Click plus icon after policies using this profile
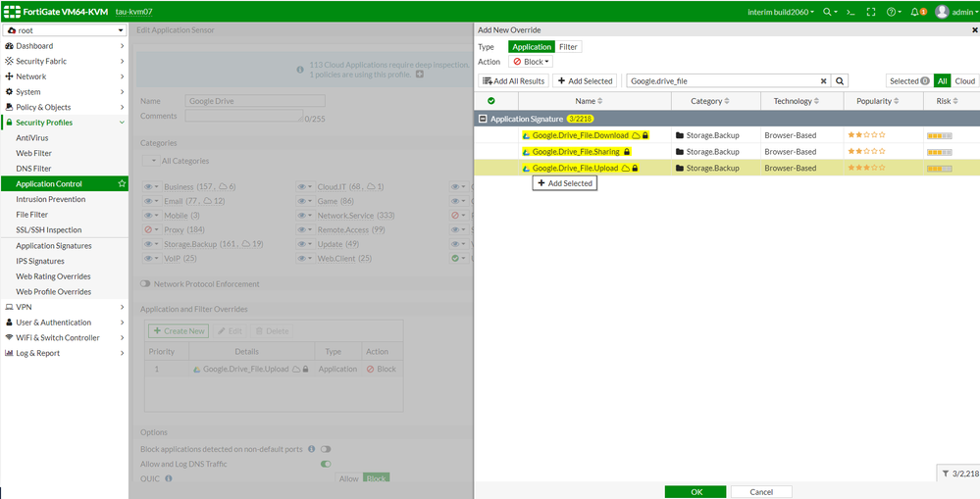The width and height of the screenshot is (980, 499). coord(420,75)
